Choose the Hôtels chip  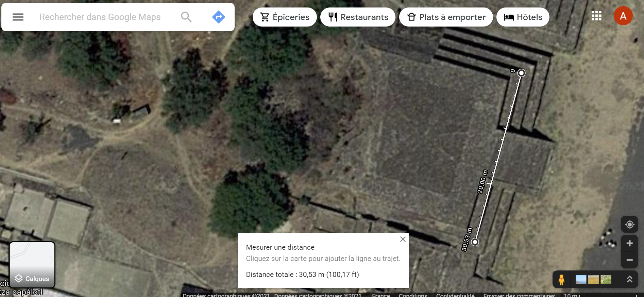click(x=523, y=17)
